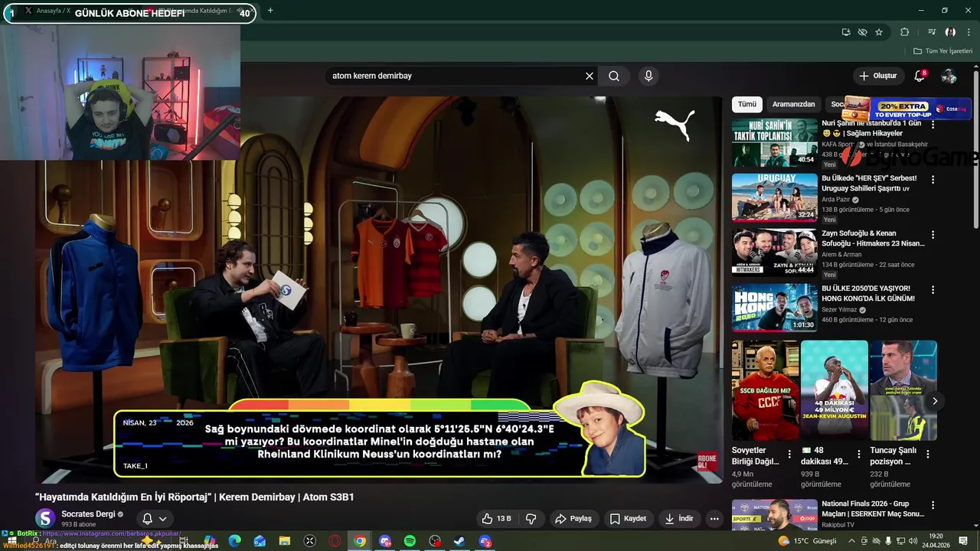Open Microsoft Edge from the taskbar
The height and width of the screenshot is (551, 980).
point(235,541)
